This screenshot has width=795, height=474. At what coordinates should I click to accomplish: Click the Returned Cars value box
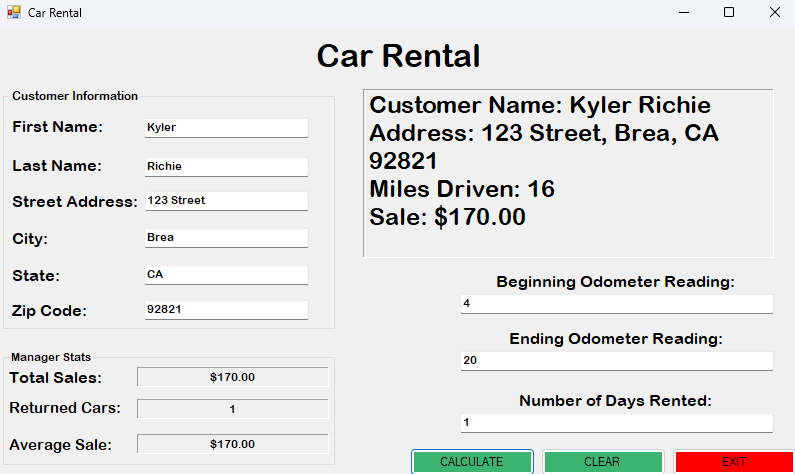pyautogui.click(x=232, y=409)
